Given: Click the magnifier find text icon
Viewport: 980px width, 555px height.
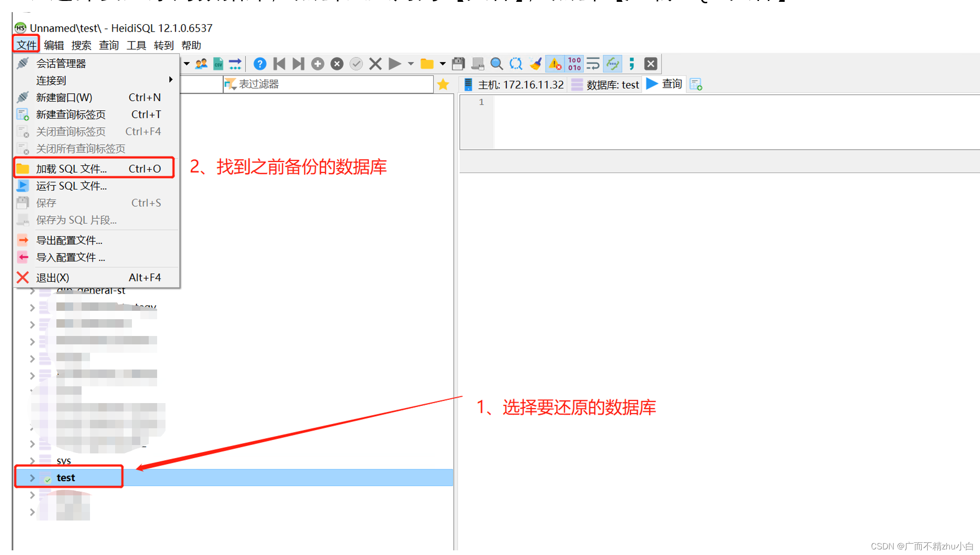Looking at the screenshot, I should pyautogui.click(x=497, y=64).
